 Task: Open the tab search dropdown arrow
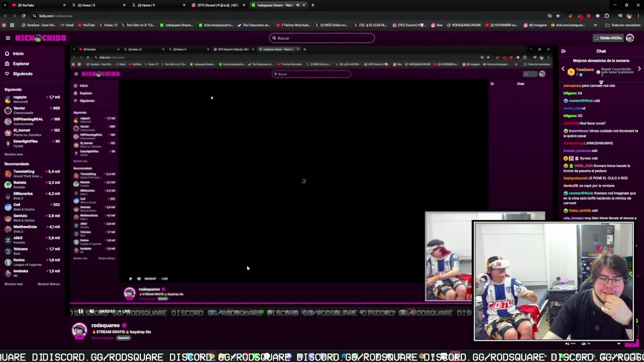[5, 5]
